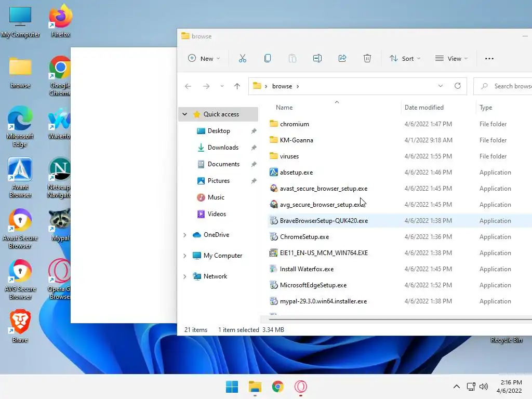Screen dimensions: 532x399
Task: Open the See more ellipsis menu
Action: [489, 59]
